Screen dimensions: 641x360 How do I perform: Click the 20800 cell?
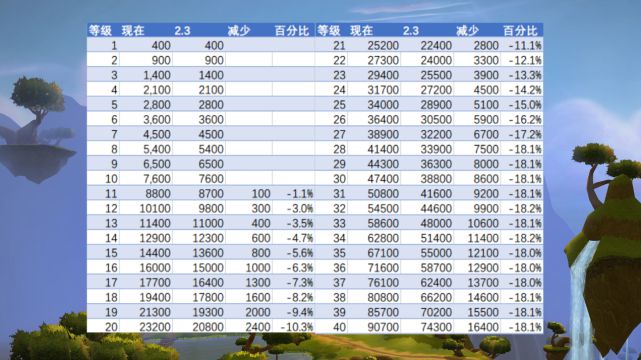tap(208, 327)
